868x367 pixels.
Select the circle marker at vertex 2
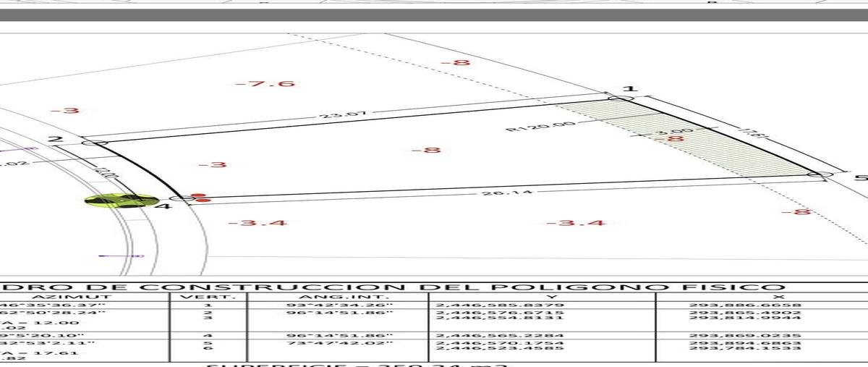click(x=90, y=143)
